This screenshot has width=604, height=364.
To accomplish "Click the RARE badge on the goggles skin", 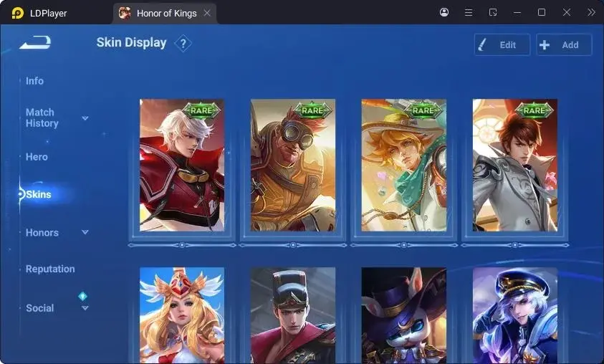I will click(x=312, y=110).
